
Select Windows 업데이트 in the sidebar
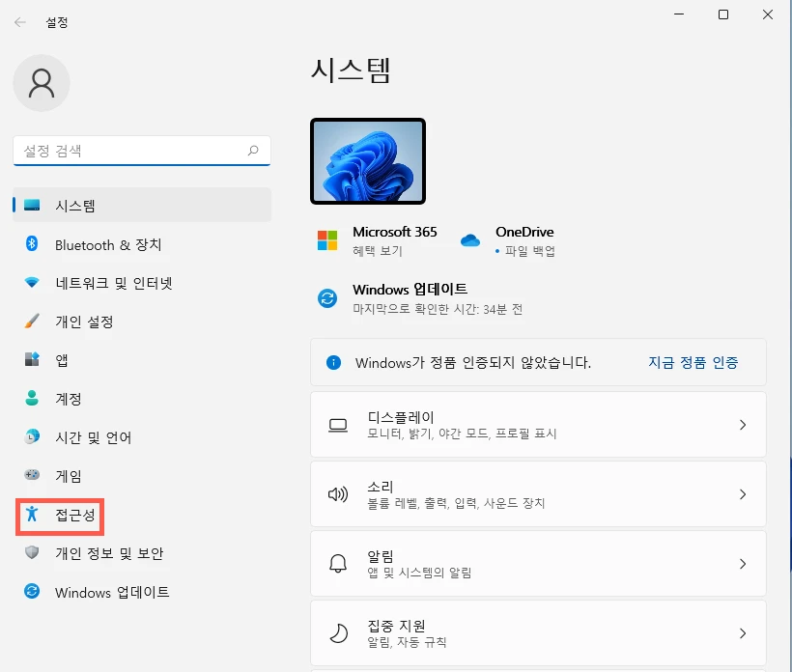[x=30, y=592]
